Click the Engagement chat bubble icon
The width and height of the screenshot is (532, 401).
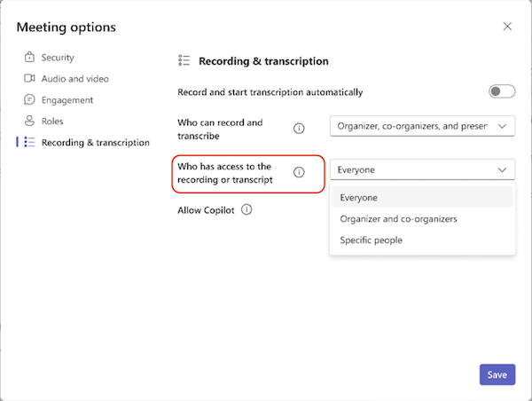click(29, 100)
